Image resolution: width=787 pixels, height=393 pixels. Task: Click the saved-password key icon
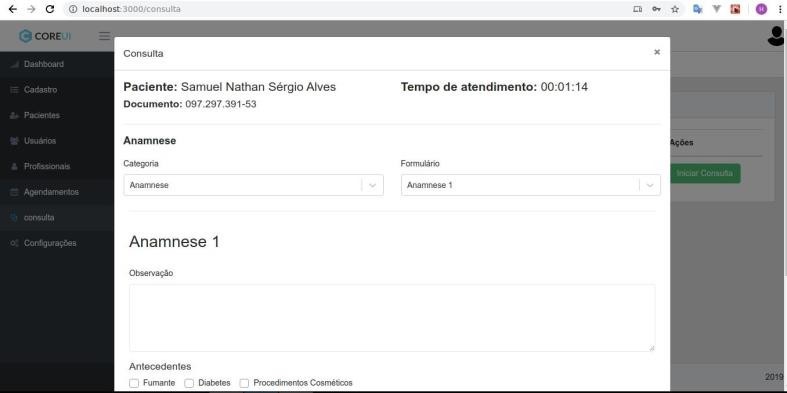click(656, 9)
